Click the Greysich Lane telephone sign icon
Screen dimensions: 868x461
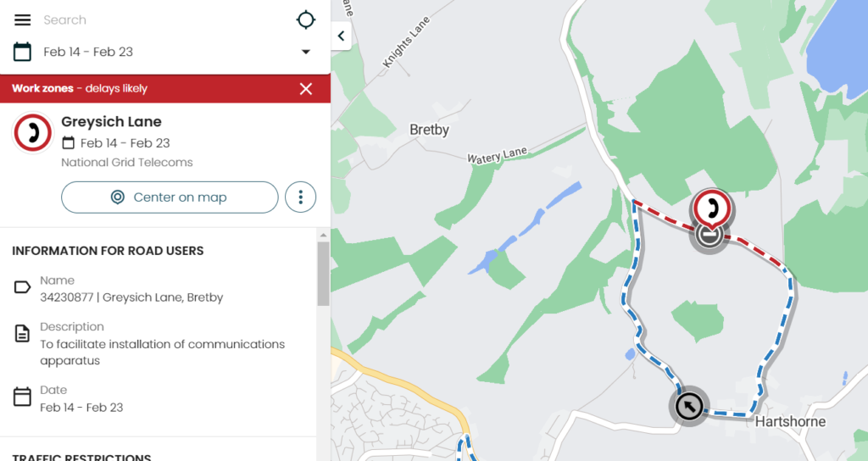[x=33, y=133]
